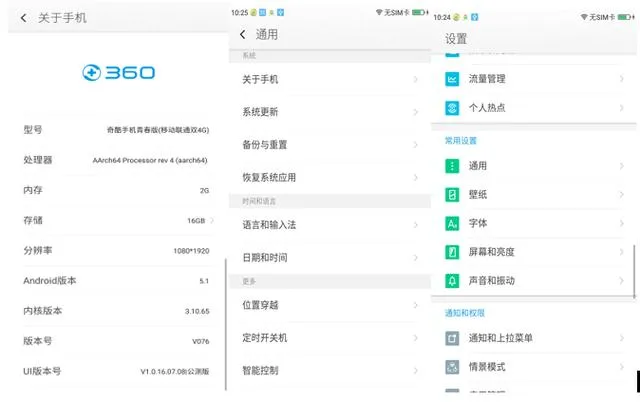Screen dimensions: 640x402
Task: Expand 系统更新 row chevron
Action: click(x=416, y=112)
